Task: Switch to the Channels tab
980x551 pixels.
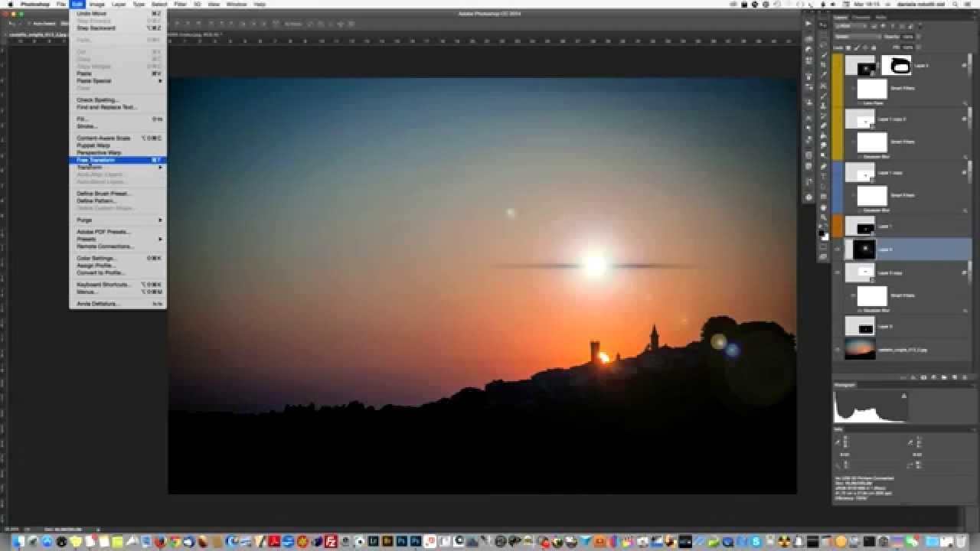Action: 861,17
